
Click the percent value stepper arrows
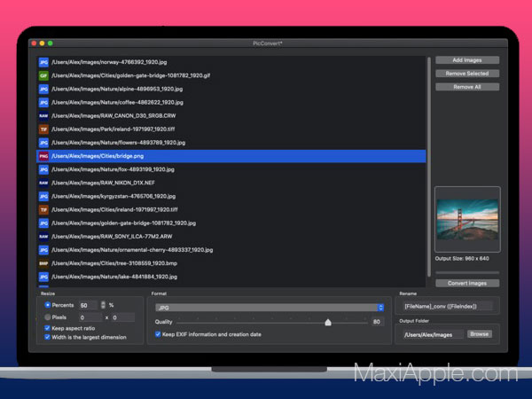click(x=103, y=305)
